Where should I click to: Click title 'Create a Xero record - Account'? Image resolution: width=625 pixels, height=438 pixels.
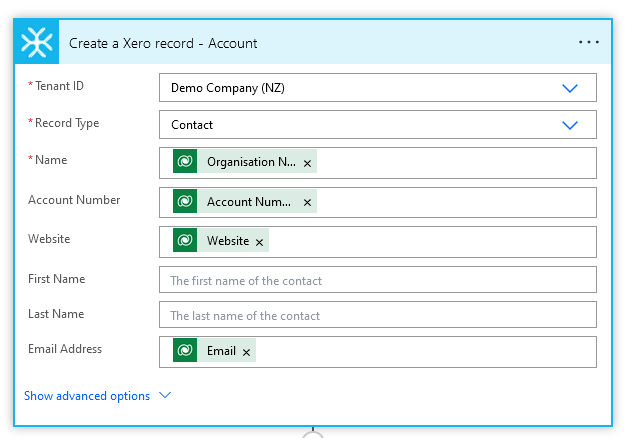pos(163,43)
